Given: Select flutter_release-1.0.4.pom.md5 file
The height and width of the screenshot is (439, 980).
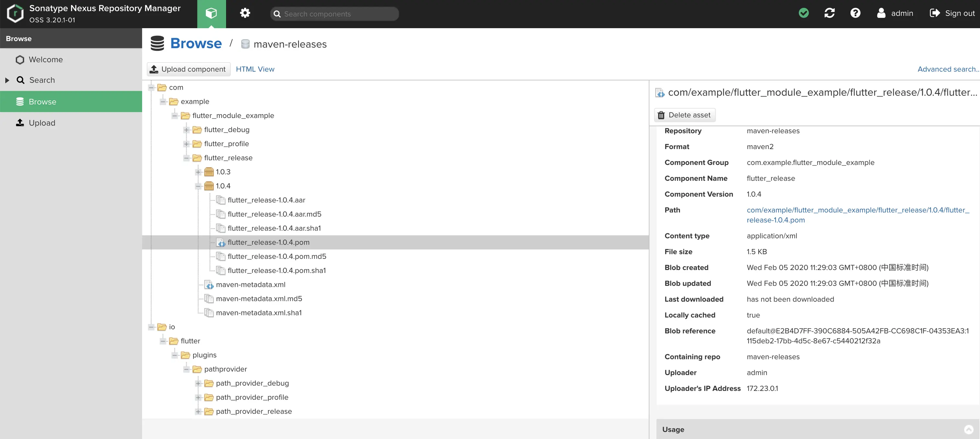Looking at the screenshot, I should (x=277, y=256).
